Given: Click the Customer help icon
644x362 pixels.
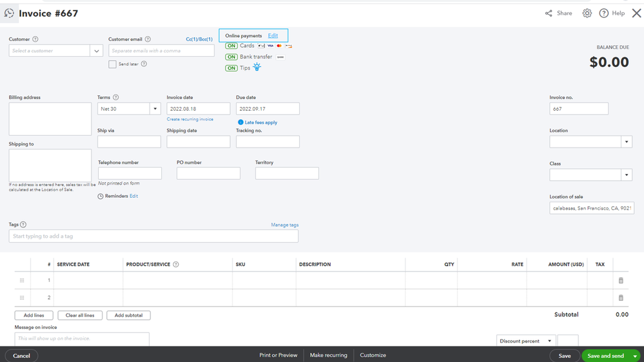Looking at the screenshot, I should [x=35, y=39].
